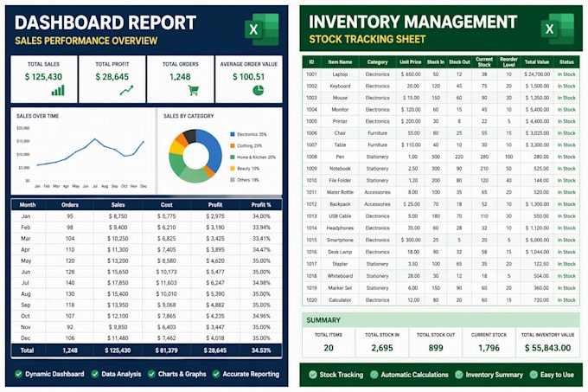Click the Stock Out column header
The width and height of the screenshot is (588, 392).
pos(459,62)
